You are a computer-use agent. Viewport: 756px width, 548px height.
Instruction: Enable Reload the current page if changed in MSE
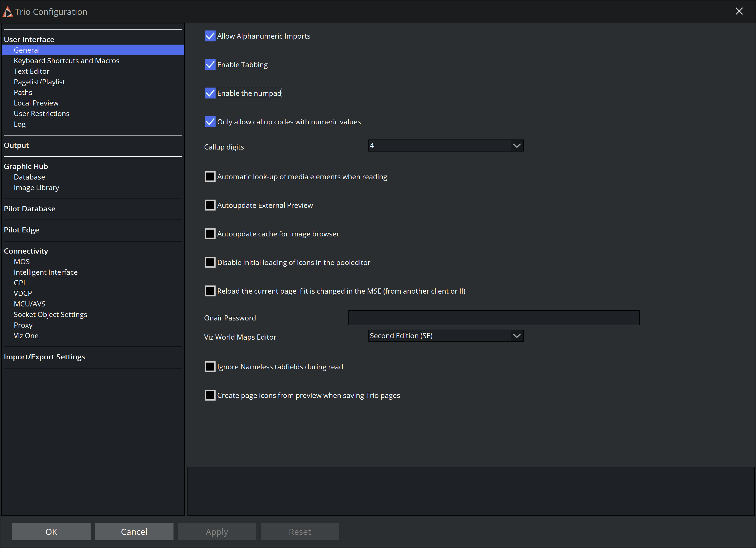(x=210, y=291)
